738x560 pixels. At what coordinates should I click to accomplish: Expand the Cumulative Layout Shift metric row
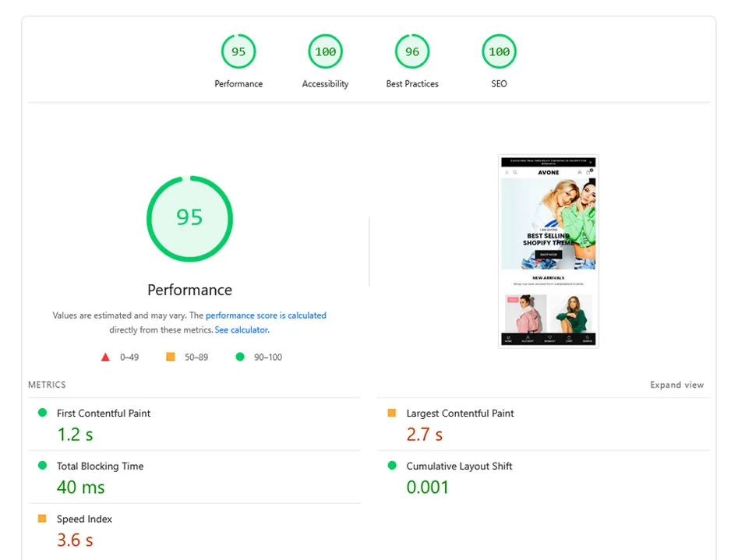(x=459, y=467)
